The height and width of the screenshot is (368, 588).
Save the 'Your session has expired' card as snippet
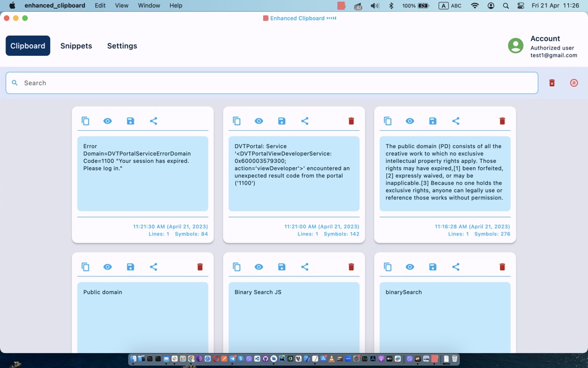(131, 121)
